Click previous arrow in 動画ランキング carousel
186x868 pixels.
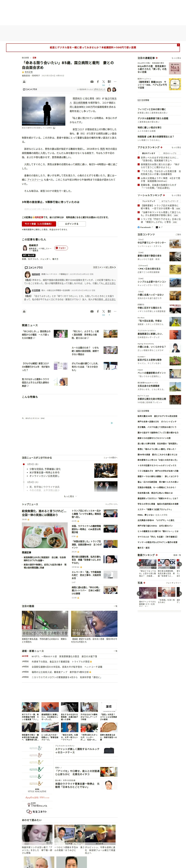point(139,564)
